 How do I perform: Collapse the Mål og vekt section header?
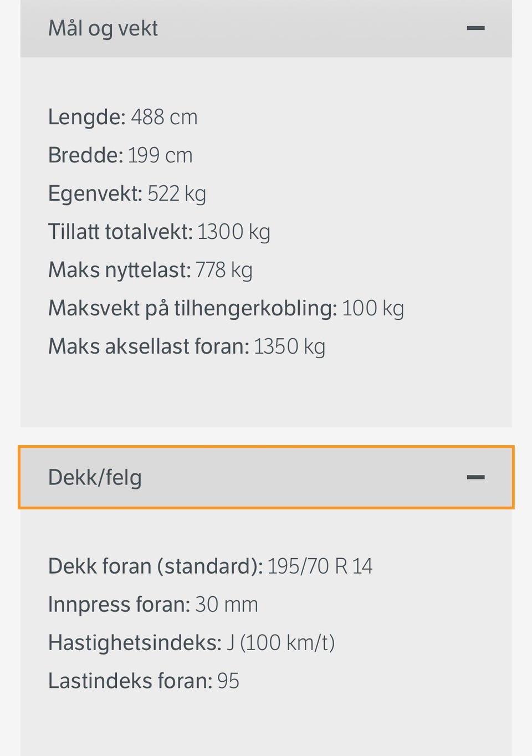[266, 28]
